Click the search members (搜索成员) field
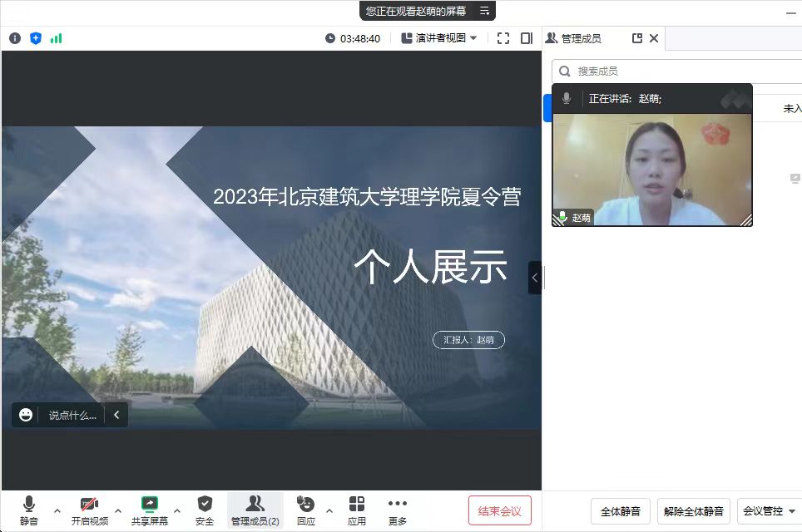This screenshot has height=532, width=802. click(x=682, y=71)
